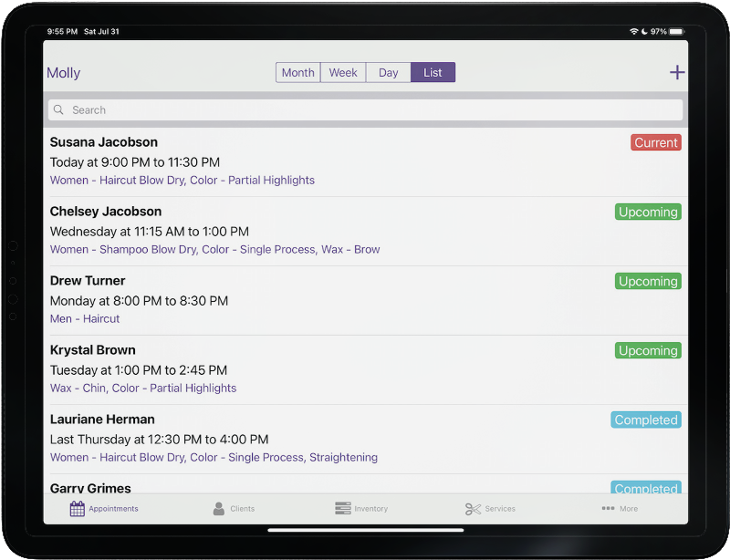730x560 pixels.
Task: Click 'Today at 9:00 PM to 11:30 PM'
Action: point(134,162)
